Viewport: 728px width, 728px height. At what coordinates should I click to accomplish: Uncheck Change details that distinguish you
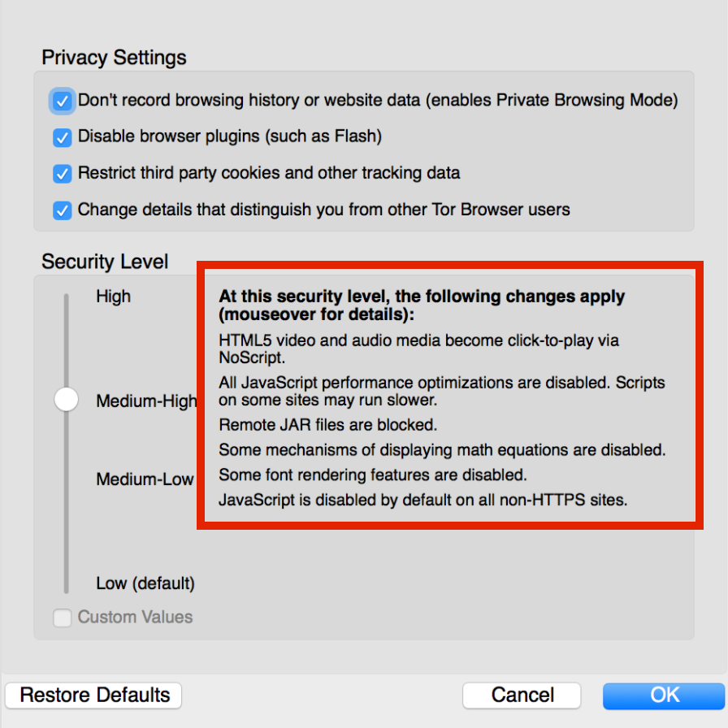click(x=63, y=210)
